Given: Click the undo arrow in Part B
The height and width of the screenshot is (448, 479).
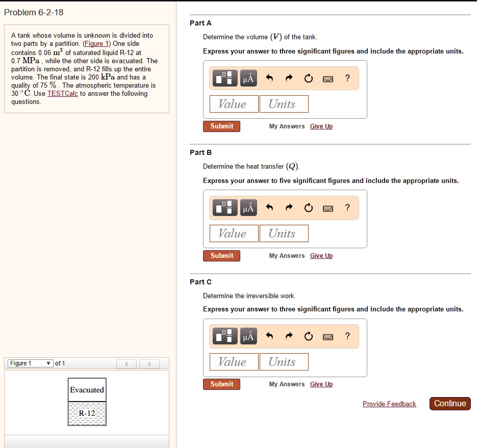Looking at the screenshot, I should coord(271,207).
